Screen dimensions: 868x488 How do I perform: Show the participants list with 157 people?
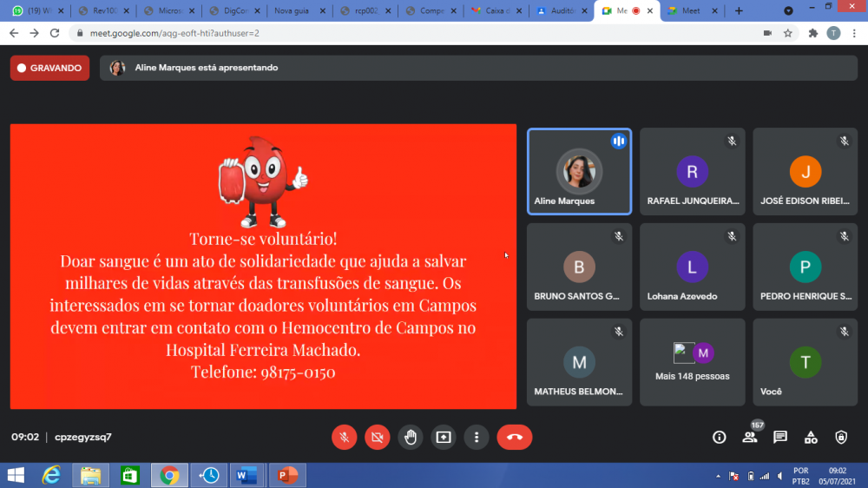click(x=749, y=438)
